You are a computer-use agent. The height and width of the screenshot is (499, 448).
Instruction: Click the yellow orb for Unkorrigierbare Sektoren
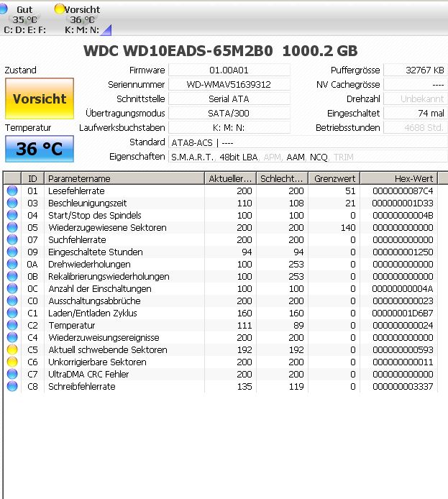pyautogui.click(x=12, y=362)
